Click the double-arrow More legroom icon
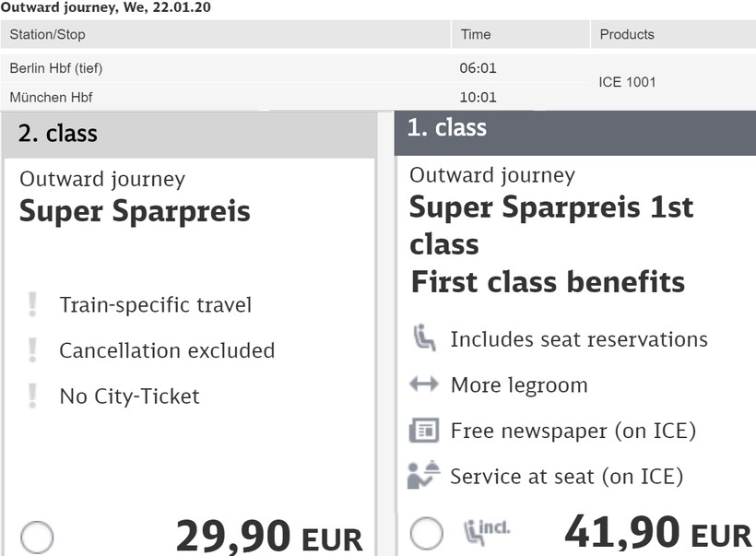Image resolution: width=756 pixels, height=556 pixels. (x=423, y=384)
